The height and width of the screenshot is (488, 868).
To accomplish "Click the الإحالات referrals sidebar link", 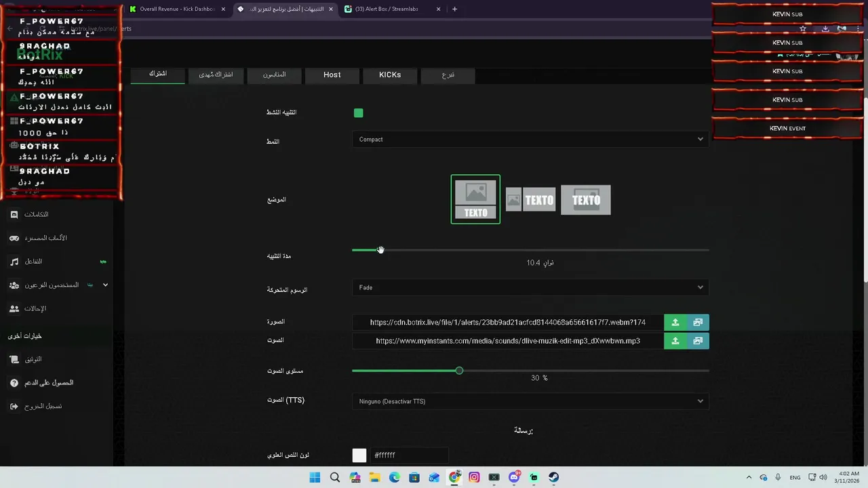I will point(35,308).
